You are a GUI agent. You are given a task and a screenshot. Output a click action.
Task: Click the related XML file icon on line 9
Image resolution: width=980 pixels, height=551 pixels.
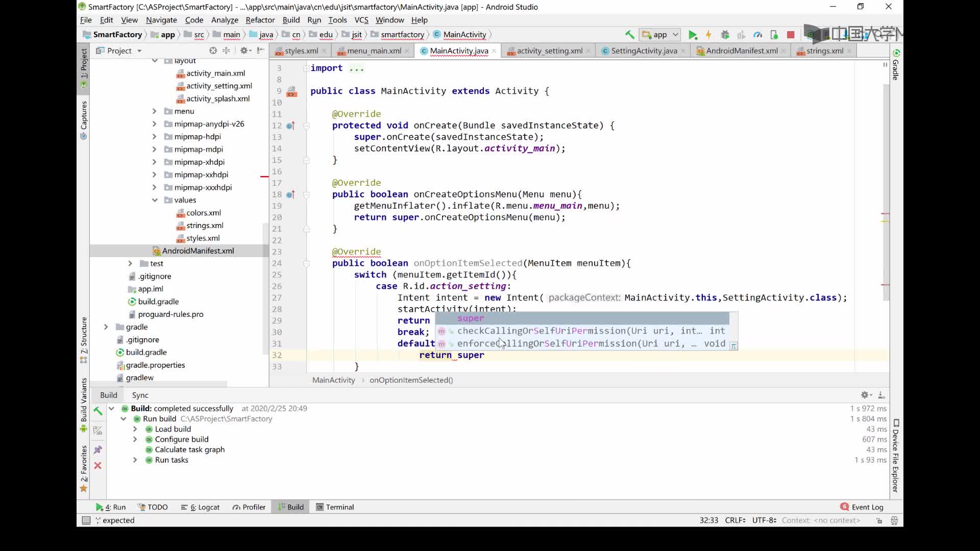click(291, 91)
